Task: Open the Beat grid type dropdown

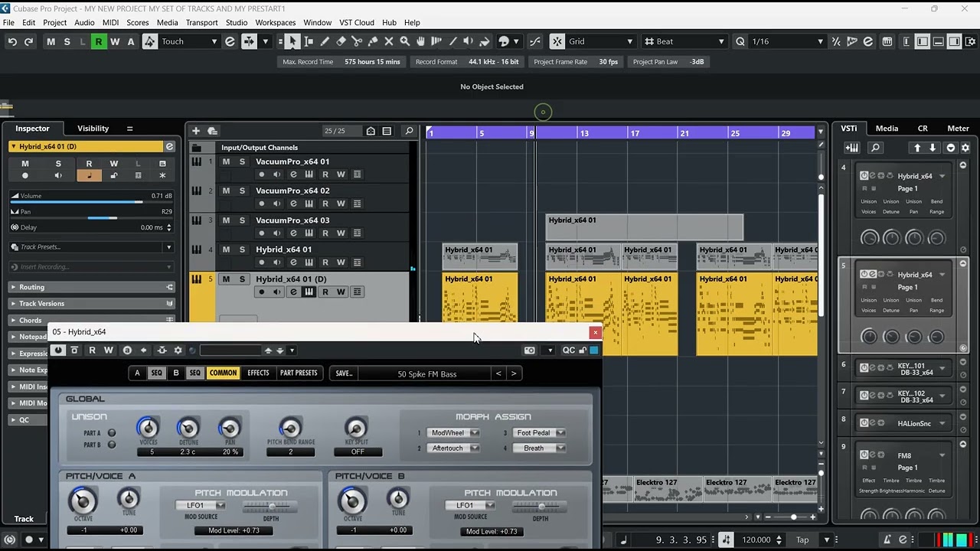Action: (x=684, y=41)
